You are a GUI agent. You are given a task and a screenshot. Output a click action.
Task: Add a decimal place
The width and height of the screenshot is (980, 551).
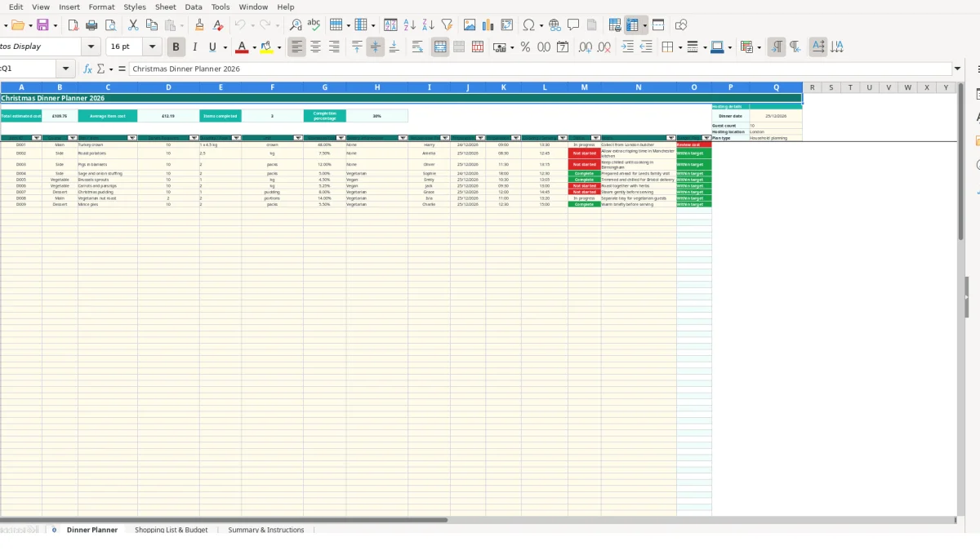click(586, 47)
